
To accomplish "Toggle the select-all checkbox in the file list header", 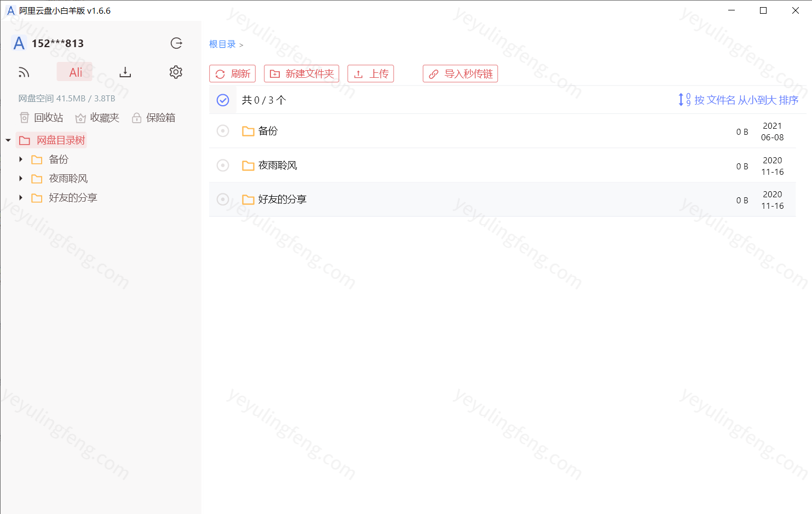I will (x=223, y=100).
